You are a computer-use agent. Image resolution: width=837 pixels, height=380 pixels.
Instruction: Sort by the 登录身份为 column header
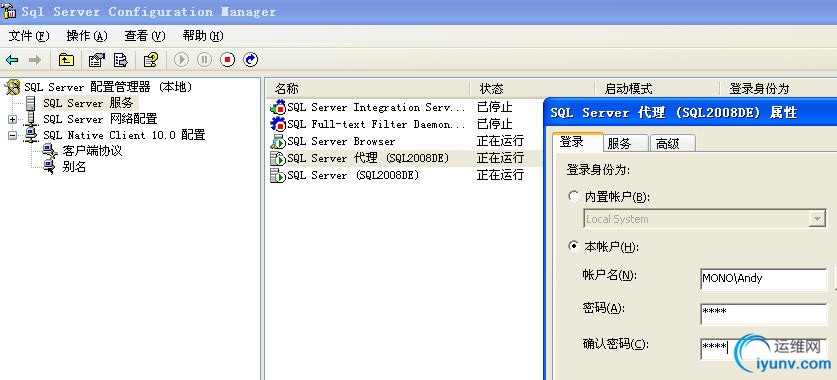pyautogui.click(x=778, y=89)
